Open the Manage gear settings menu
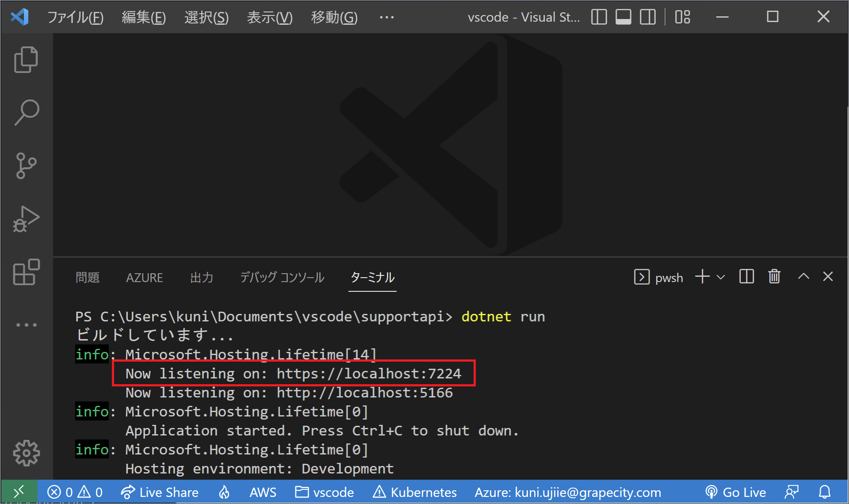Viewport: 849px width, 504px height. [27, 453]
